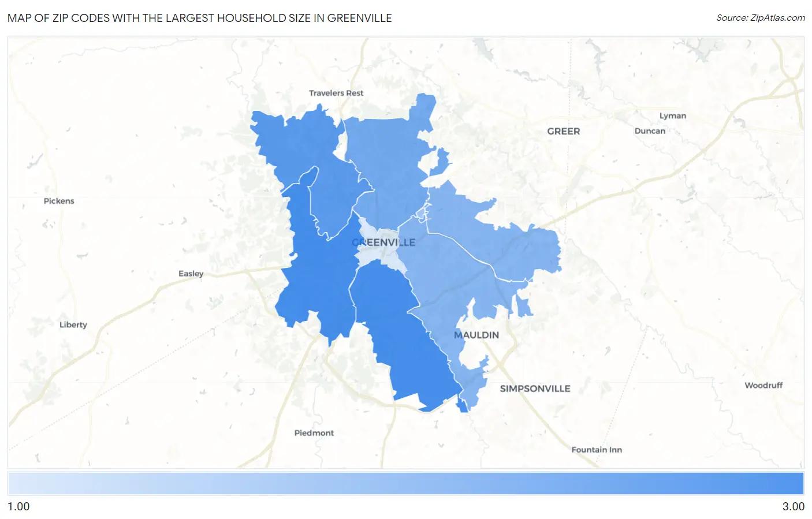The width and height of the screenshot is (812, 519).
Task: Click the Easley town label
Action: click(191, 274)
